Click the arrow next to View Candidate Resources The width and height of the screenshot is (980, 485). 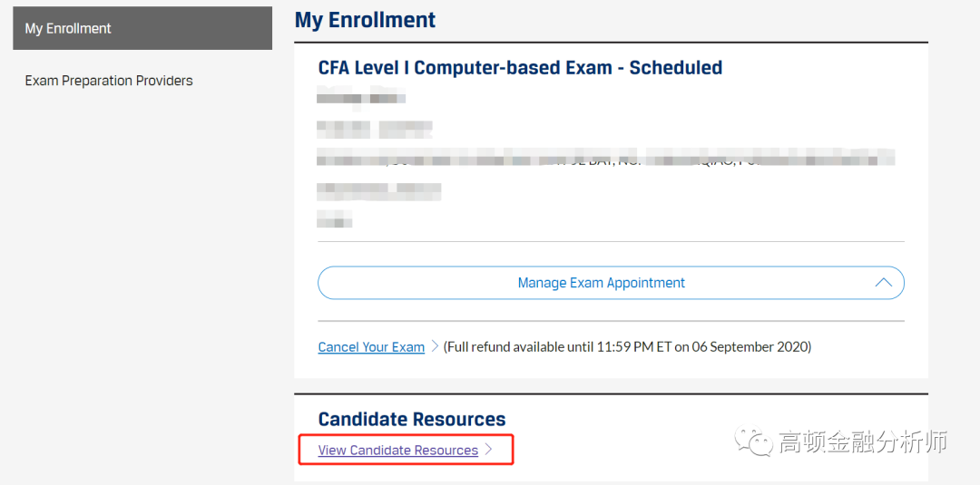488,450
